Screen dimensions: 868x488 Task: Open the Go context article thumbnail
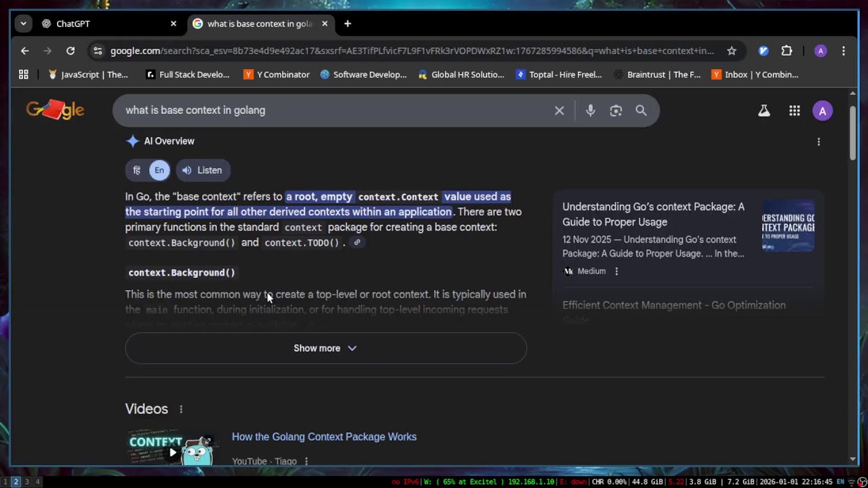click(x=789, y=226)
